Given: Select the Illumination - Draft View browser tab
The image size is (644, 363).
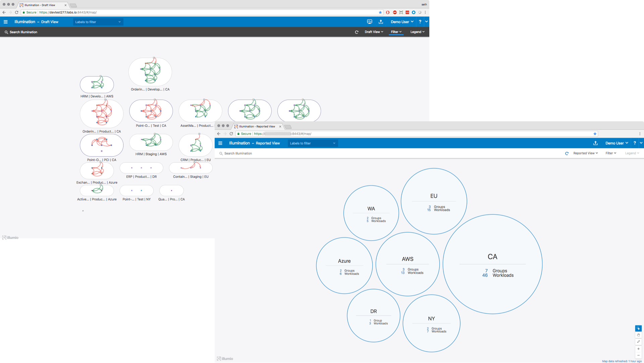Looking at the screenshot, I should coord(43,5).
